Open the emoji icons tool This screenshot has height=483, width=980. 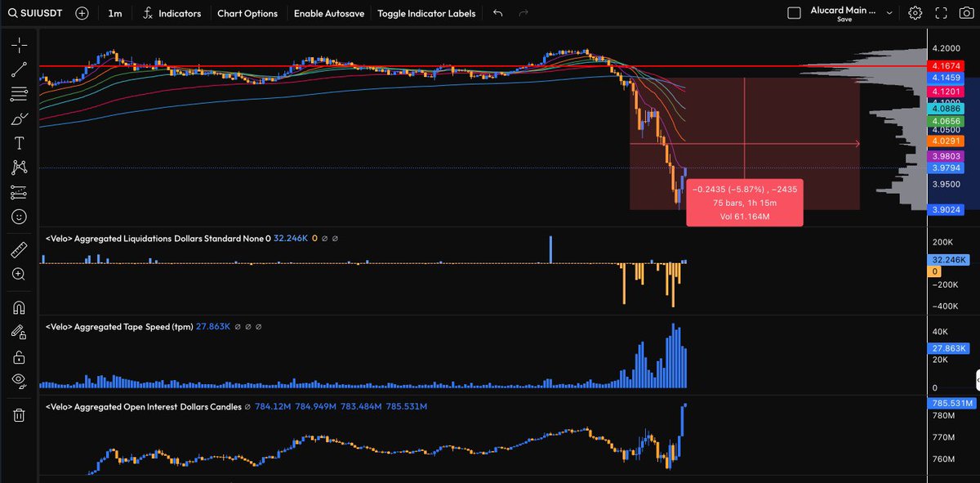(x=19, y=217)
